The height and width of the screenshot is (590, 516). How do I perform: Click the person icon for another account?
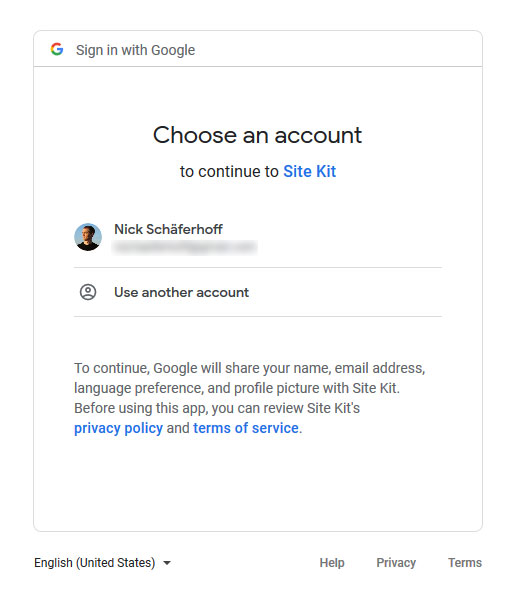click(88, 292)
